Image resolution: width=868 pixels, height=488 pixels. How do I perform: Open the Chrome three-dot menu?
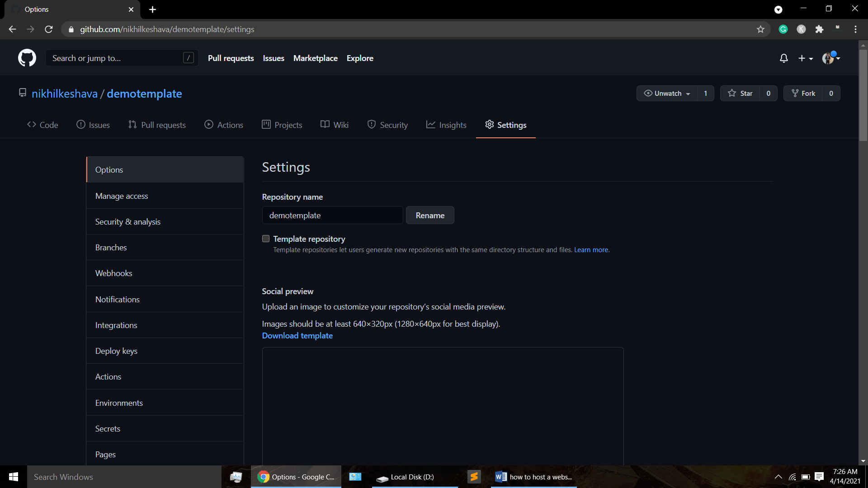coord(855,29)
